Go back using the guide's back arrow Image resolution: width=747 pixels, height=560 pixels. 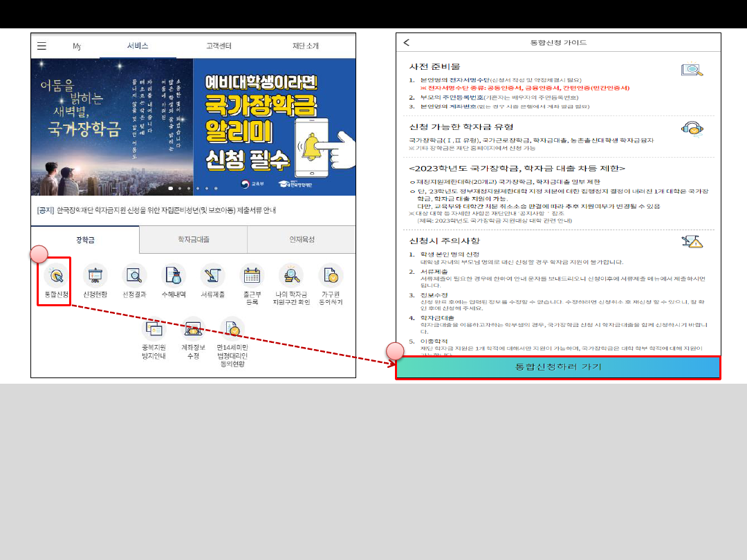[407, 42]
